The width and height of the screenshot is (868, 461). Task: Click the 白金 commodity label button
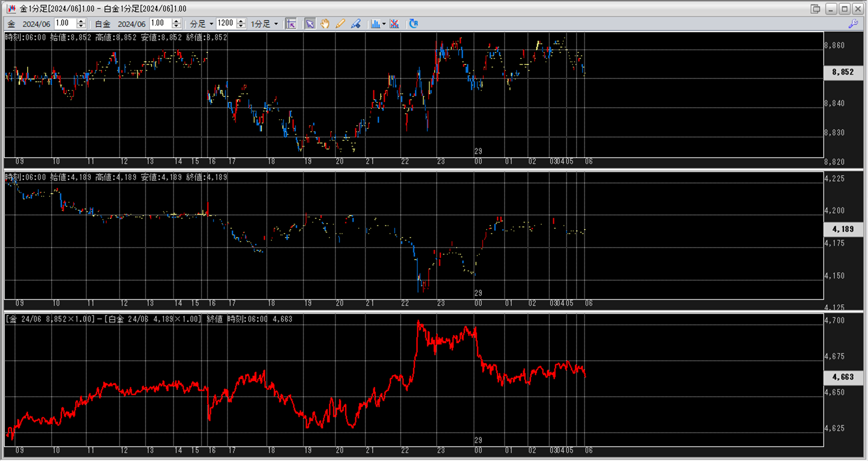click(102, 24)
